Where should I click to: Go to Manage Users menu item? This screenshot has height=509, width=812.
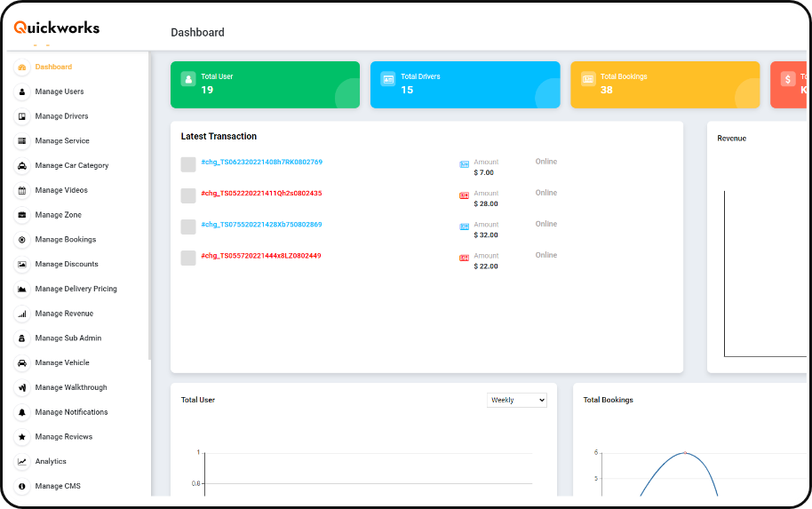[59, 91]
